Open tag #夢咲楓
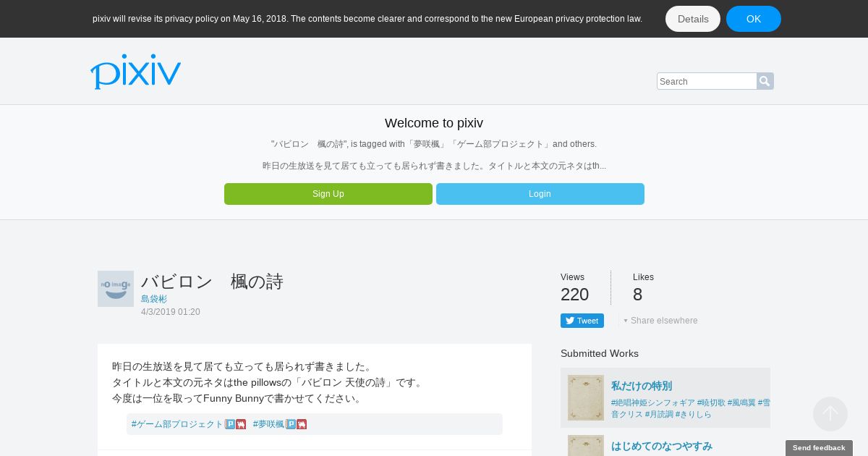 click(268, 424)
